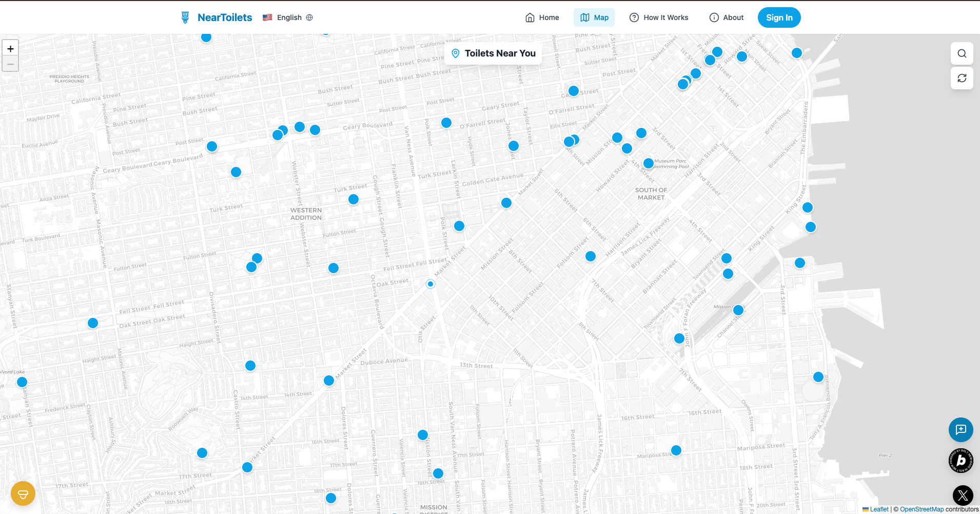980x514 pixels.
Task: Select toilet marker at Museum Parc swimming pool
Action: [649, 163]
